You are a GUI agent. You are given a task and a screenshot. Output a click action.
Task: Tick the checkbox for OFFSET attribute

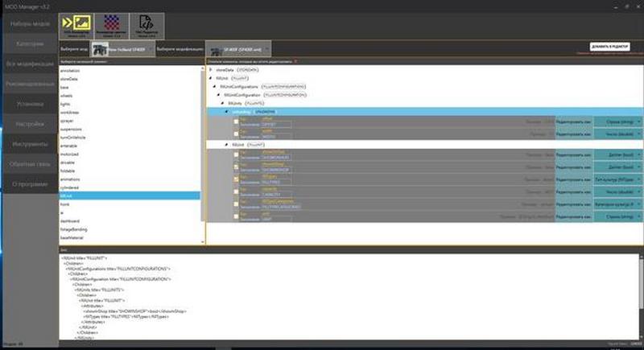tap(236, 121)
